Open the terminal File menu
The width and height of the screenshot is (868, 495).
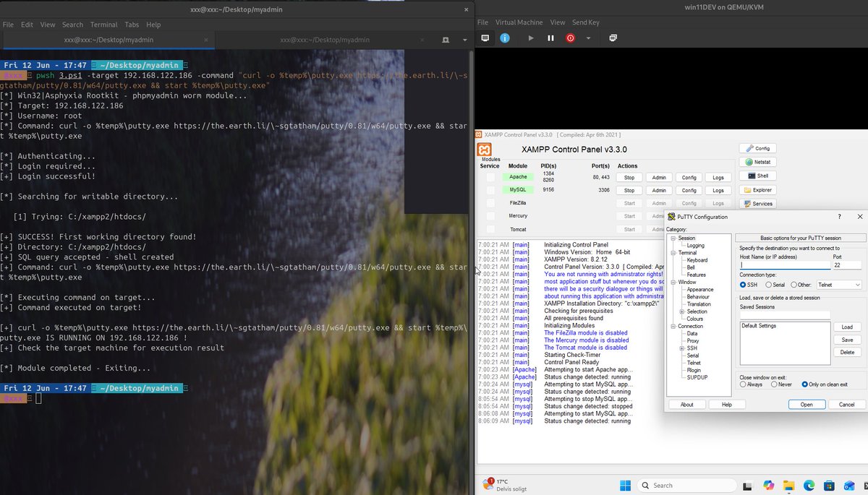(8, 25)
